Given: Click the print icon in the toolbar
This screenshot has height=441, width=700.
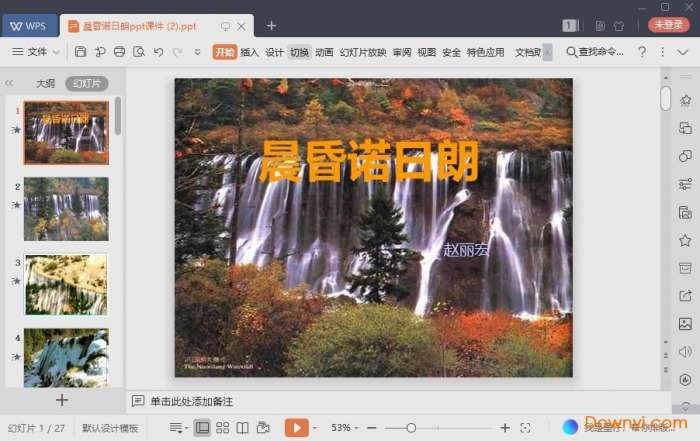Looking at the screenshot, I should pos(119,52).
